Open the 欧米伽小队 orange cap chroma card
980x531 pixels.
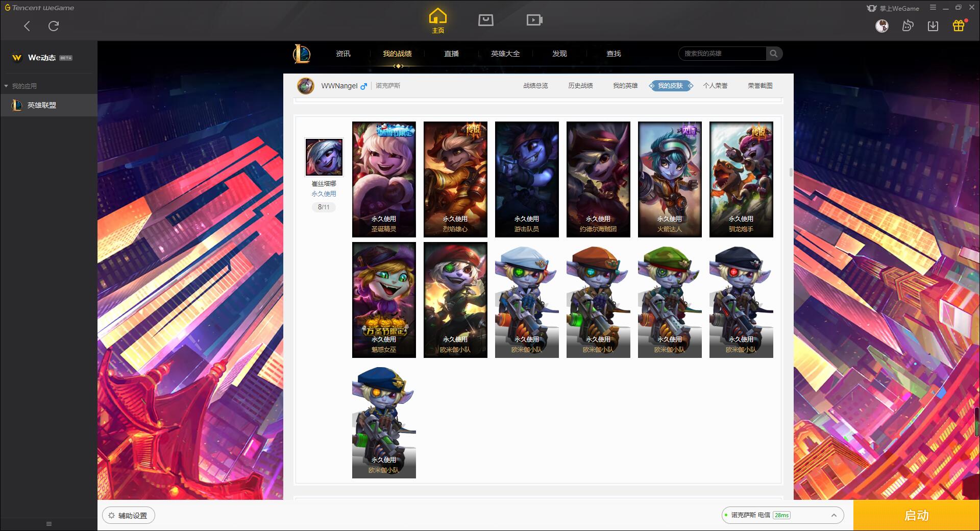point(598,300)
